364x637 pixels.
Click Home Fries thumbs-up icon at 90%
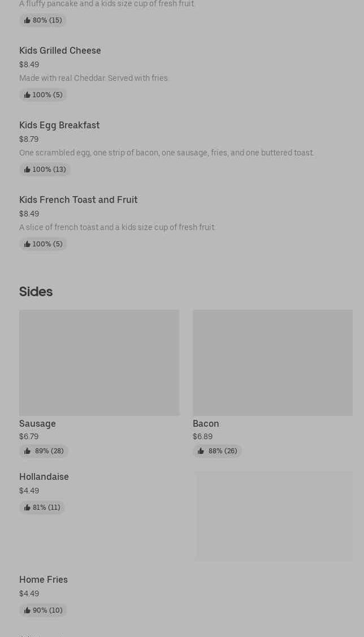27,610
